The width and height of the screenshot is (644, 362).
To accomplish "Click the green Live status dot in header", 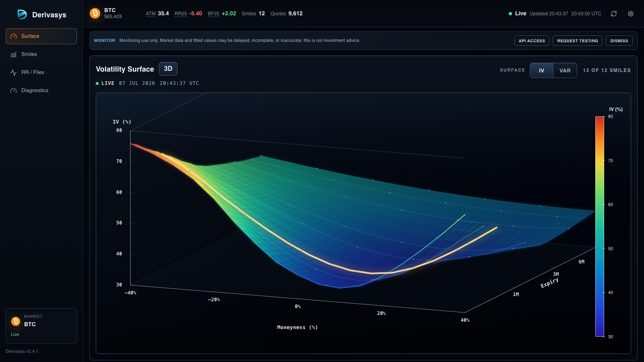I will 510,14.
